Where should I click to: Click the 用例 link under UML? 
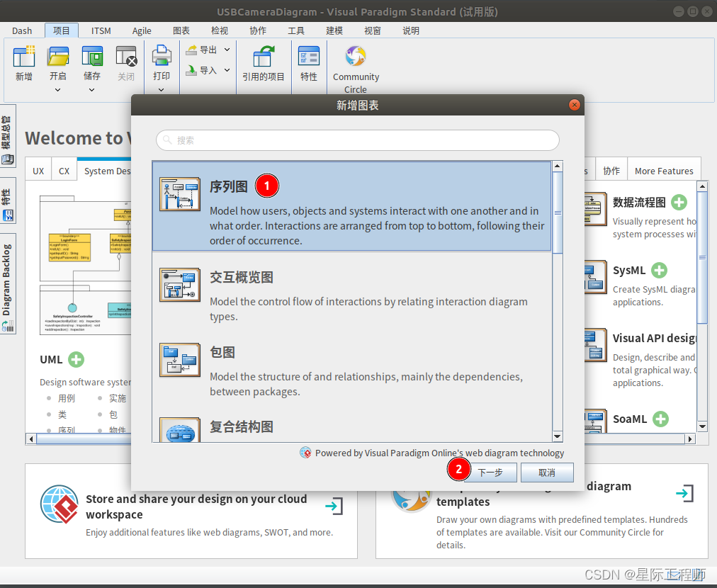(67, 398)
